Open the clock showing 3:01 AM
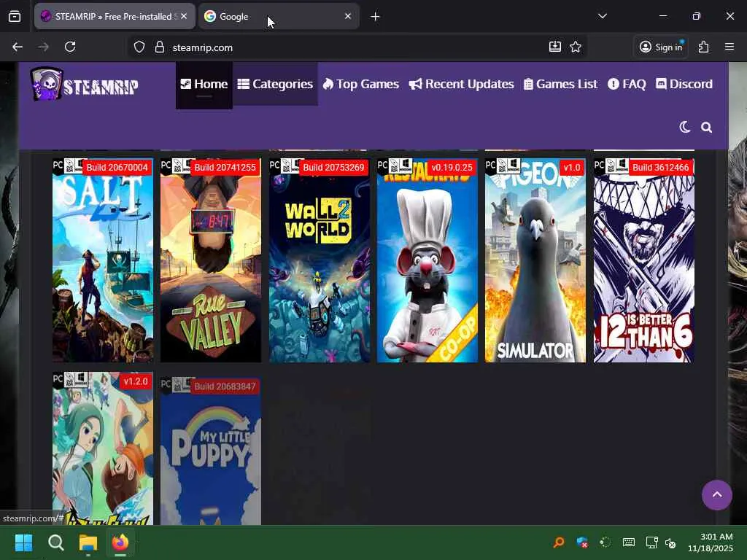The width and height of the screenshot is (747, 560). [x=711, y=542]
